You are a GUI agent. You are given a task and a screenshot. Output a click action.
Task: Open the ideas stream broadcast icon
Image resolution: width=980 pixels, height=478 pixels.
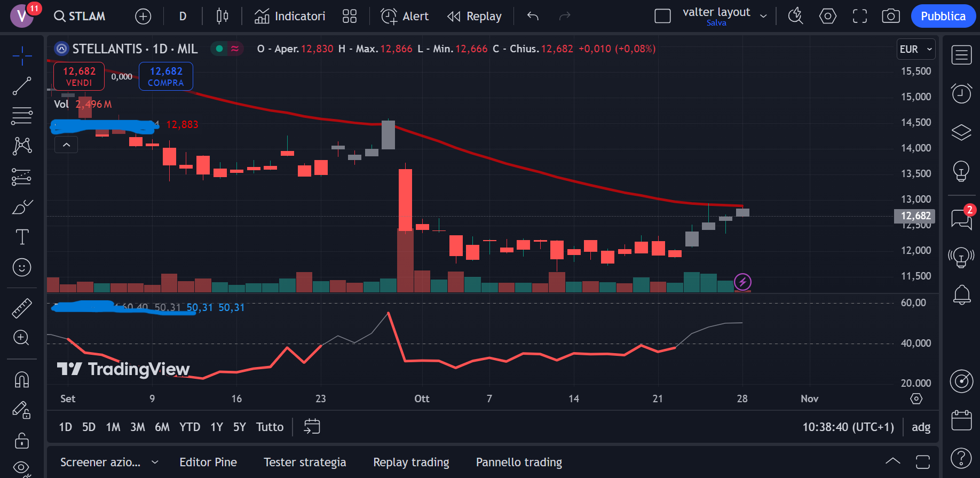coord(961,257)
